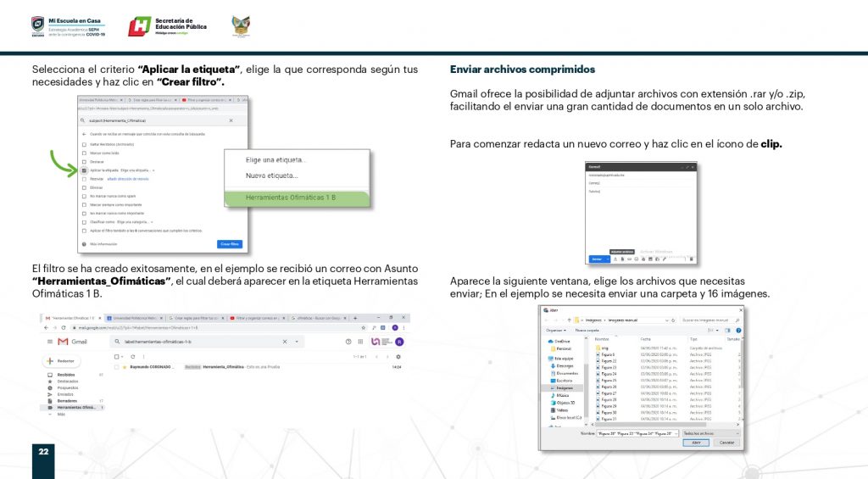Open Gmail search options dropdown arrow
868x479 pixels.
click(297, 342)
